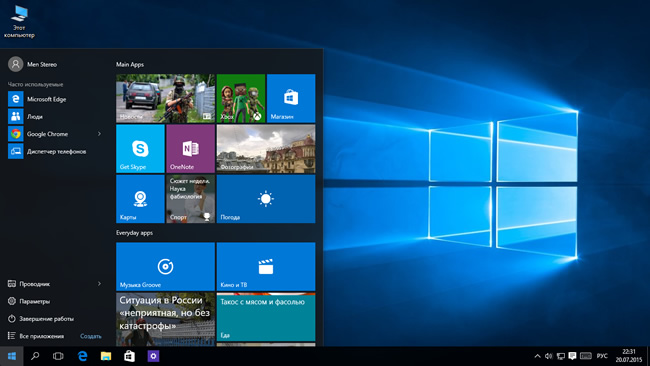Open the Магазин store tile
Image resolution: width=650 pixels, height=366 pixels.
click(x=291, y=98)
